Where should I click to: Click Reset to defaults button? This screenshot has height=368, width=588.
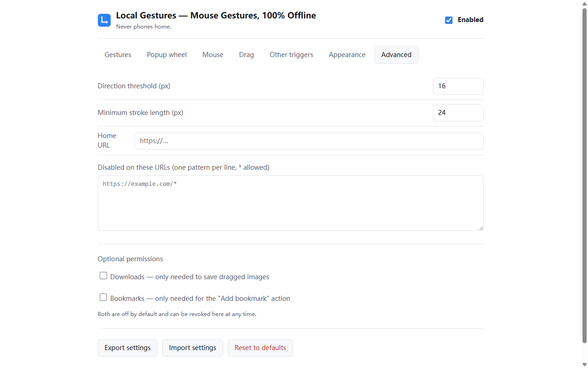[260, 348]
